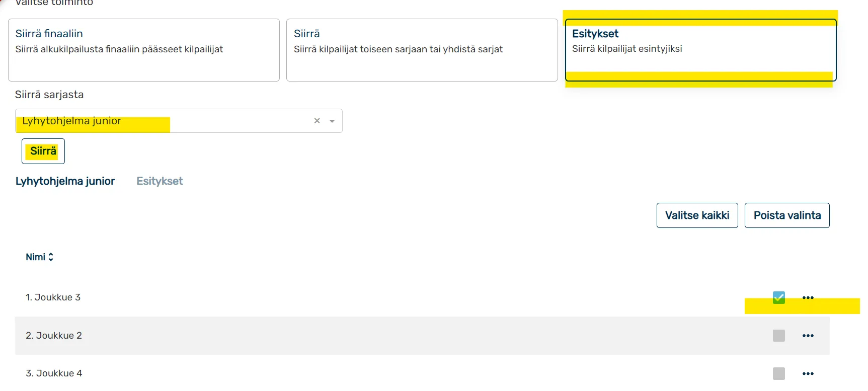This screenshot has height=391, width=868.
Task: Tick the checkbox for Joukkue 2
Action: click(x=778, y=336)
